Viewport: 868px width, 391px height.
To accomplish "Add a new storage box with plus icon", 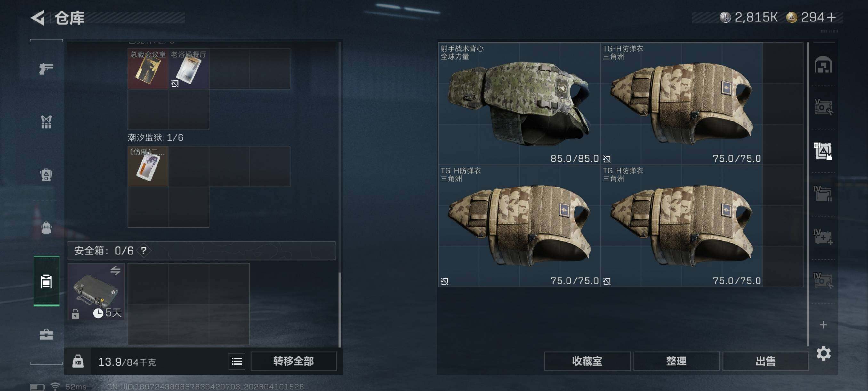I will point(823,325).
